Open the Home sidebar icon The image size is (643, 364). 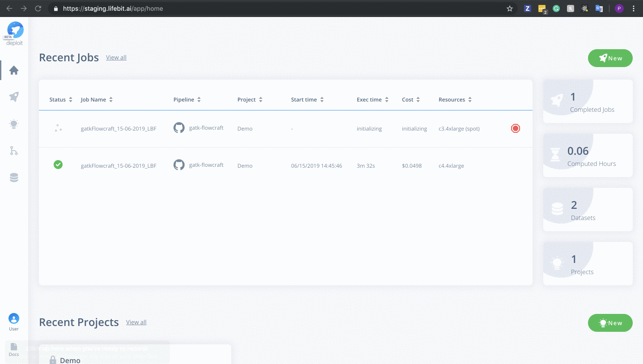[x=14, y=70]
